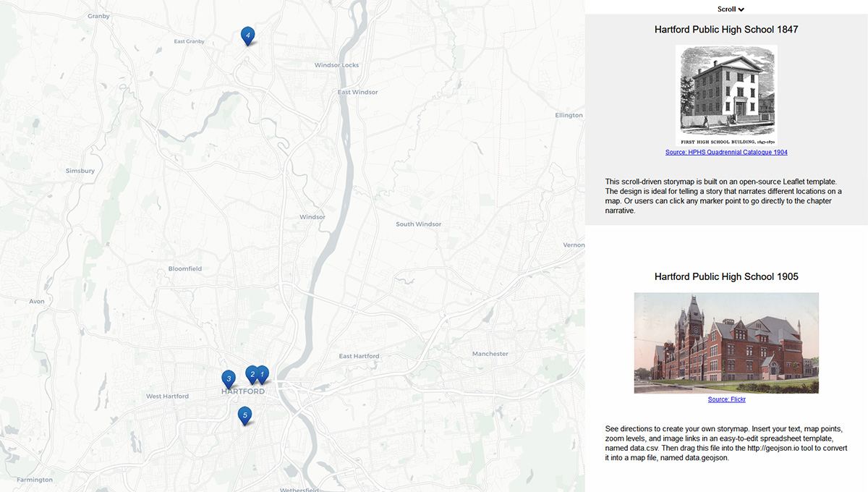Click the map near Manchester
Screen dimensions: 868x492
point(491,353)
